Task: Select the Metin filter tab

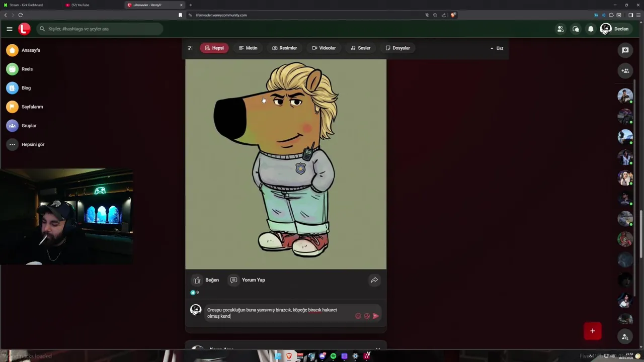Action: click(248, 48)
